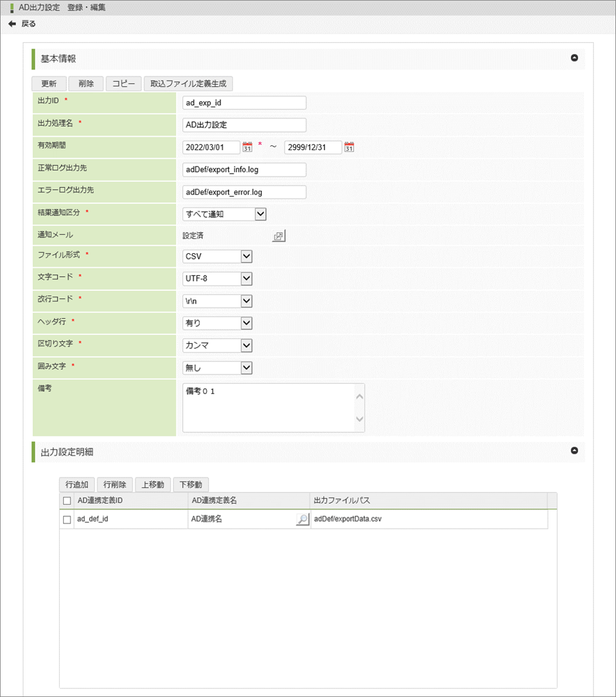The height and width of the screenshot is (697, 616).
Task: Check the header select-all checkbox
Action: coord(67,501)
